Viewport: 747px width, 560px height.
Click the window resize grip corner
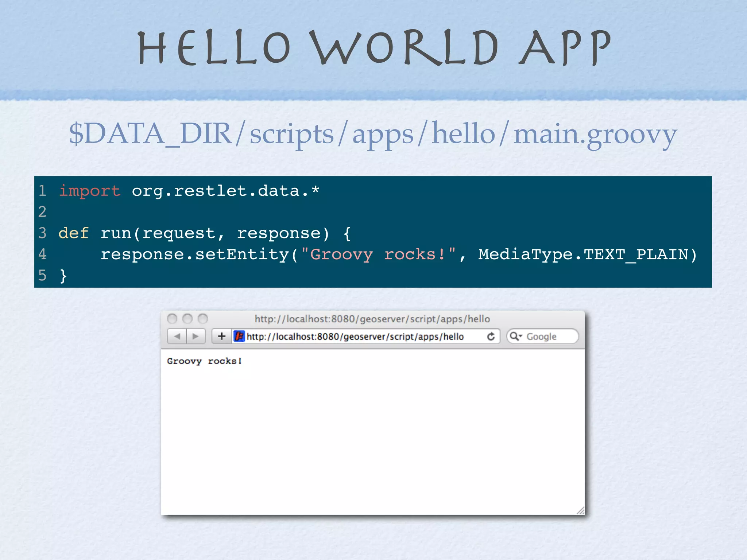tap(581, 511)
